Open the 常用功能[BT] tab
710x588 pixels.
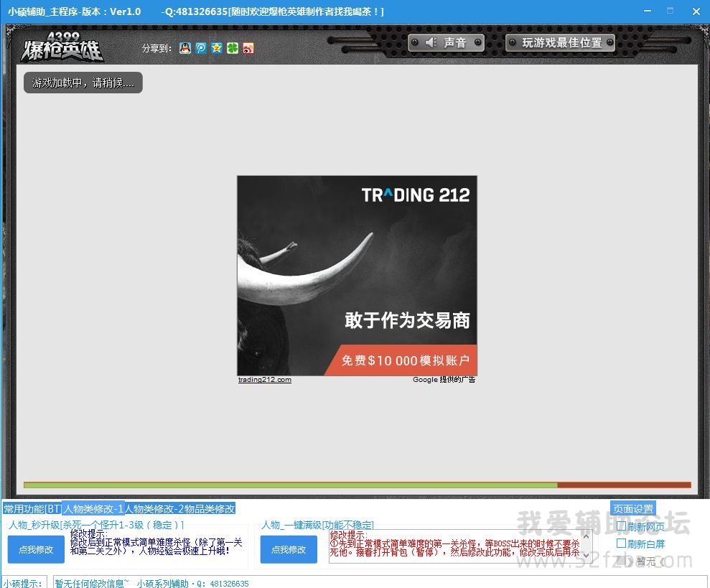click(x=32, y=508)
